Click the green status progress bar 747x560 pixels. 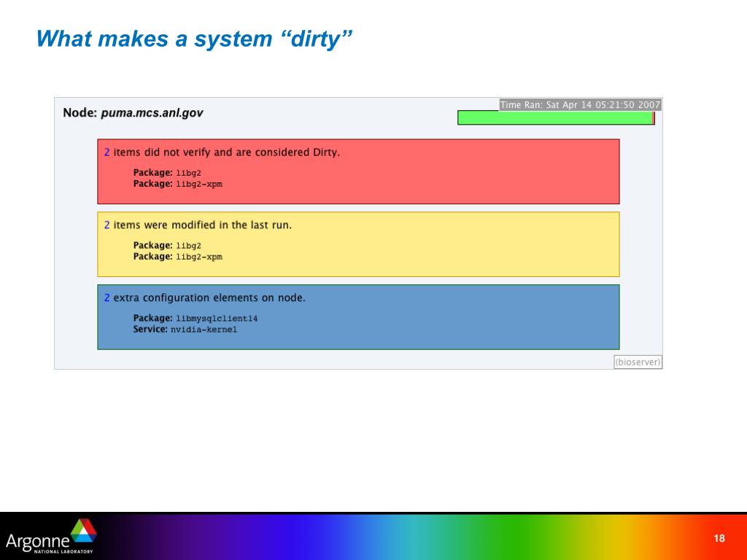point(555,117)
